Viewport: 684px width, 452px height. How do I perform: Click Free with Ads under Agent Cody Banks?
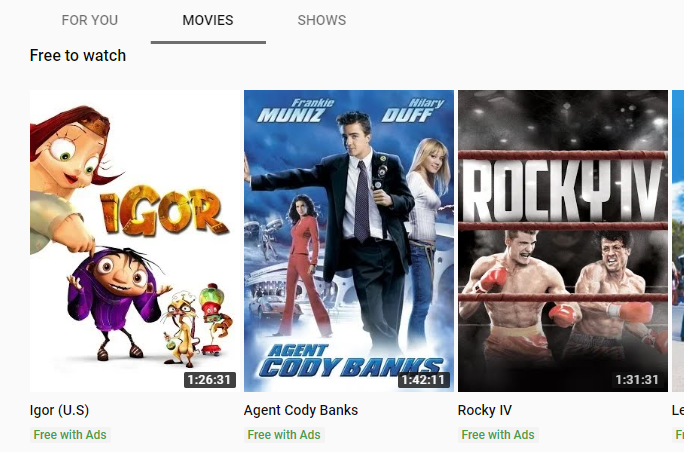pos(284,435)
